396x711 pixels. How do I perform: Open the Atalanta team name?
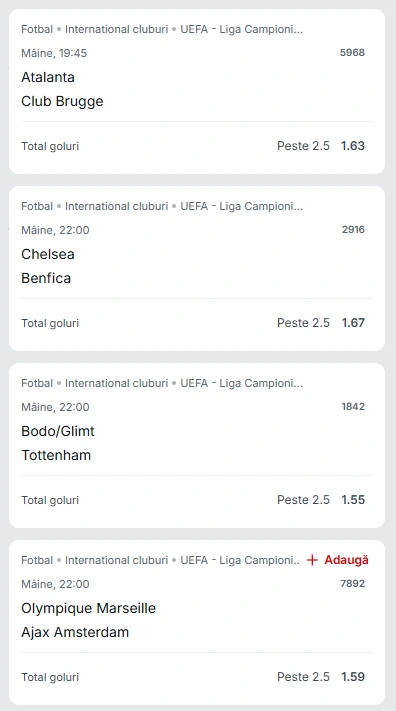click(48, 77)
